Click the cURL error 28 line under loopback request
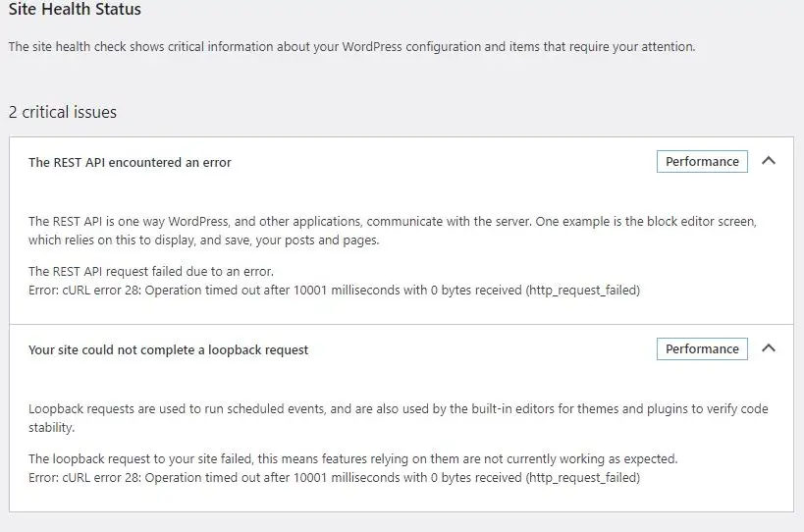804x532 pixels. coord(335,478)
